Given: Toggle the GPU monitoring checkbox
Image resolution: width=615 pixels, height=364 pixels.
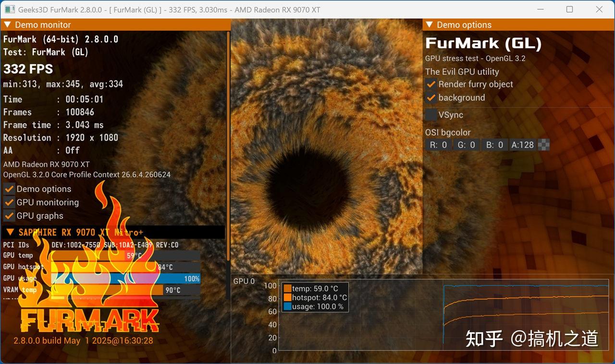Looking at the screenshot, I should click(x=9, y=203).
